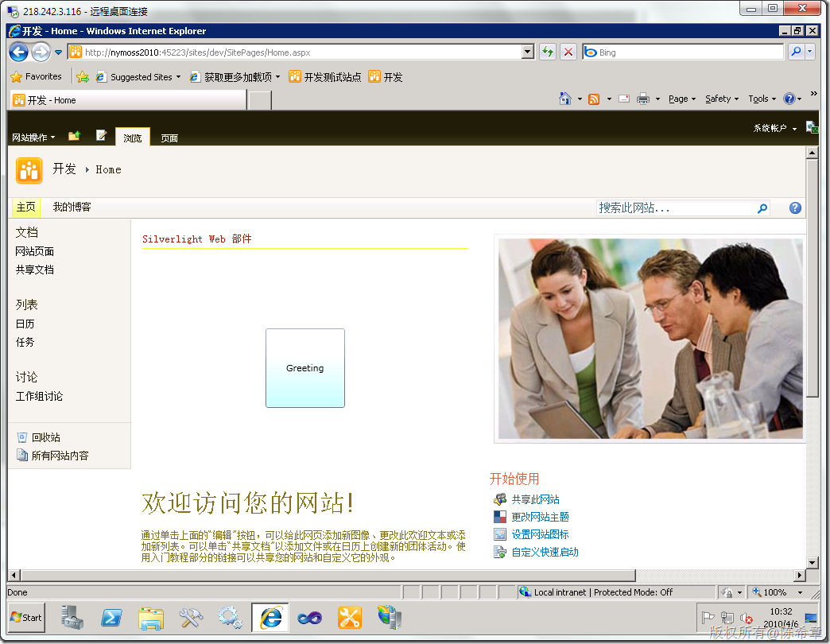Stop loading with the red X icon
Viewport: 830px width, 644px height.
[x=568, y=52]
